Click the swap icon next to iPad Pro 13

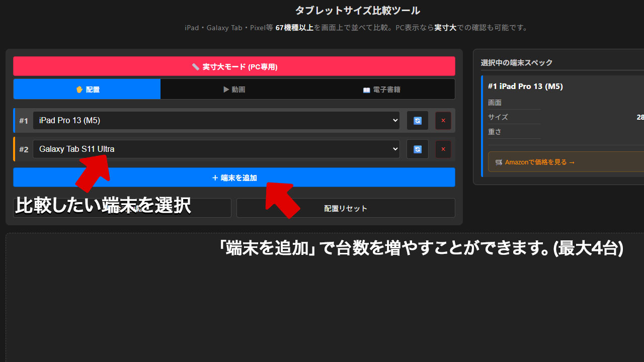coord(417,120)
